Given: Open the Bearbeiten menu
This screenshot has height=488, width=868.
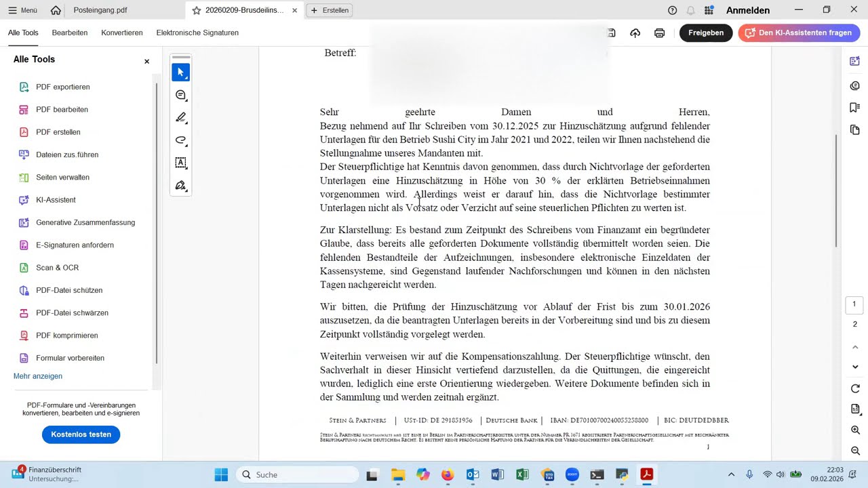Looking at the screenshot, I should click(70, 33).
